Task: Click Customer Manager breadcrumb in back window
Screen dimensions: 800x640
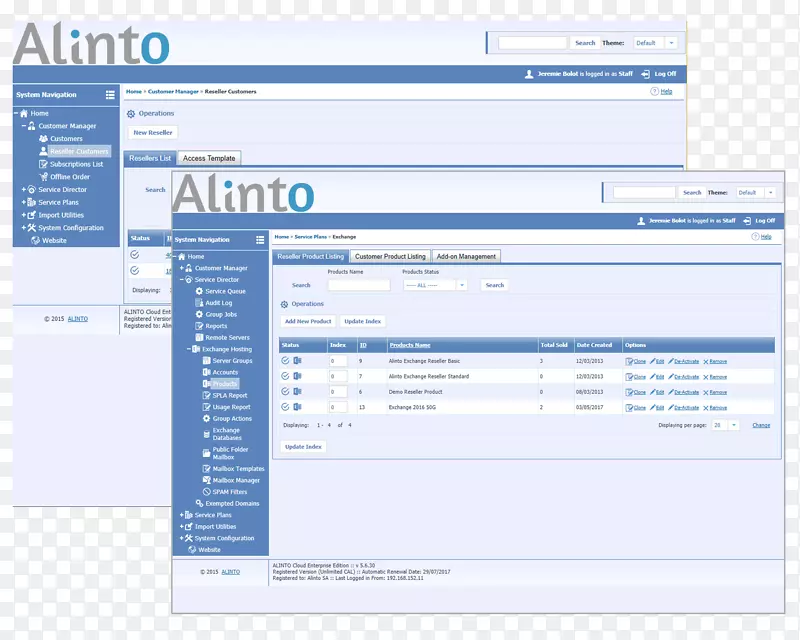Action: (x=173, y=92)
